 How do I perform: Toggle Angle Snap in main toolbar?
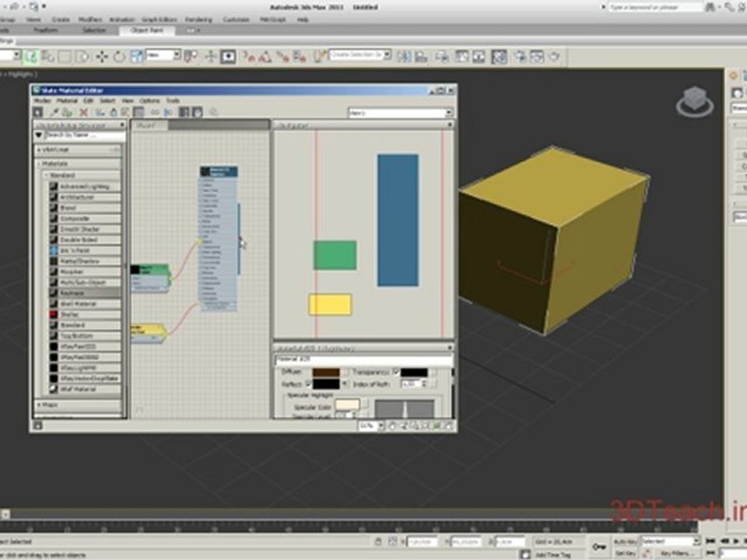(265, 57)
